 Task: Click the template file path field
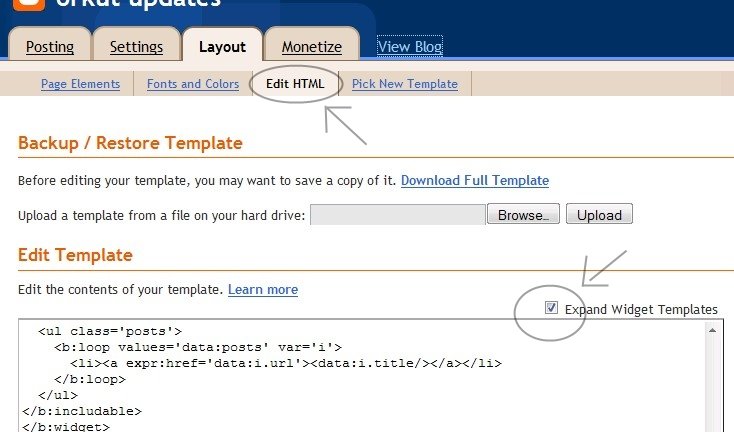pyautogui.click(x=397, y=215)
